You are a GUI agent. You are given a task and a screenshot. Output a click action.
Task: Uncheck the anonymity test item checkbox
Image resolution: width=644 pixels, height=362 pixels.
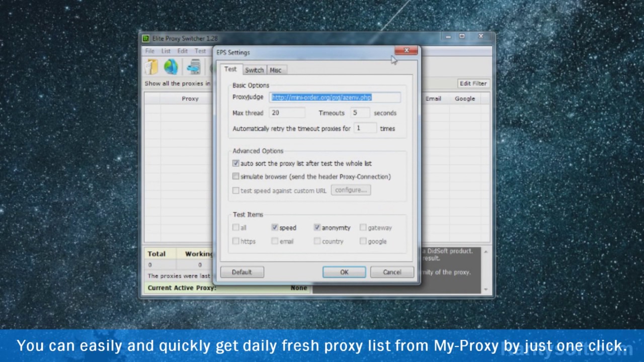click(x=317, y=228)
